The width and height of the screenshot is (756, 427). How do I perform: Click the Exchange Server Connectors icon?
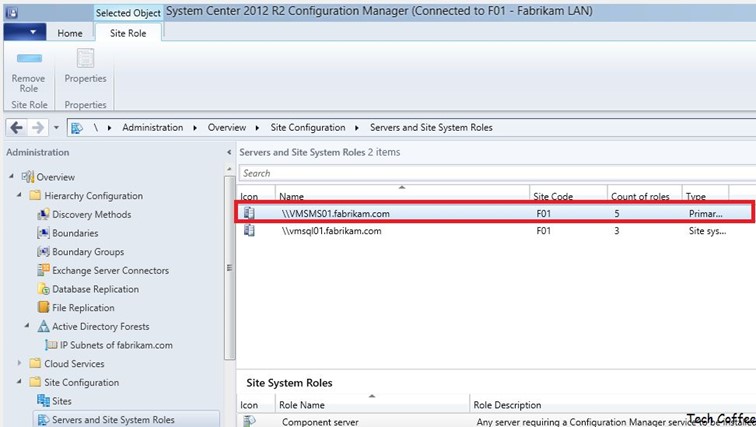pyautogui.click(x=43, y=270)
